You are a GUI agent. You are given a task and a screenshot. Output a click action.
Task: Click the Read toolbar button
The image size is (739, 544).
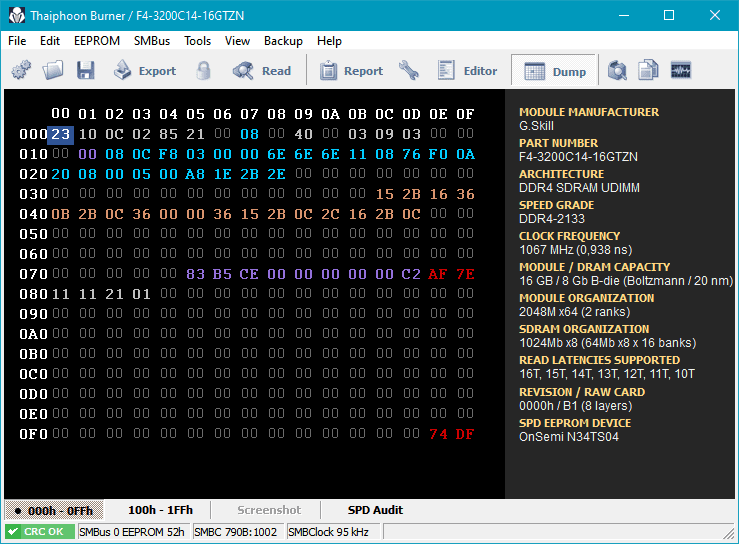(x=262, y=71)
